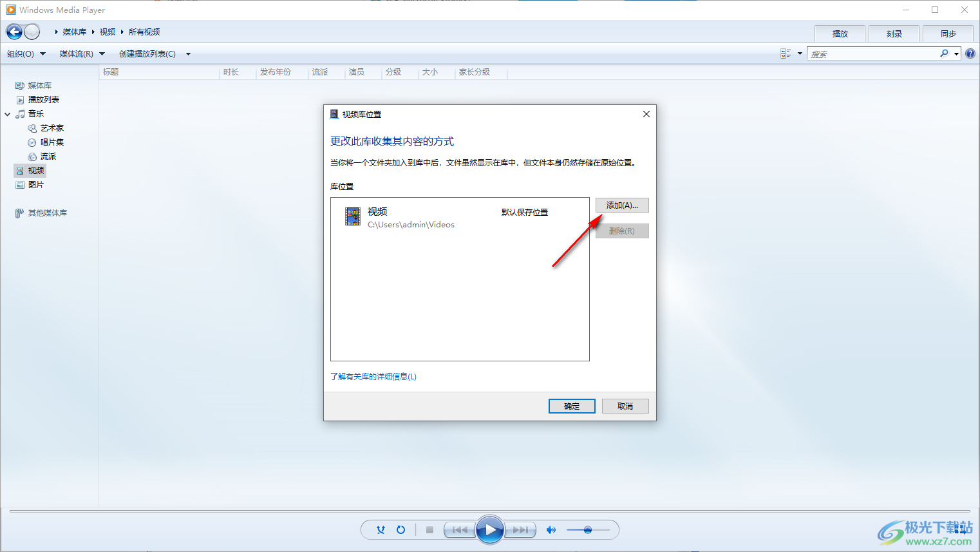Click 视频 in the breadcrumb
The height and width of the screenshot is (552, 980).
[108, 32]
